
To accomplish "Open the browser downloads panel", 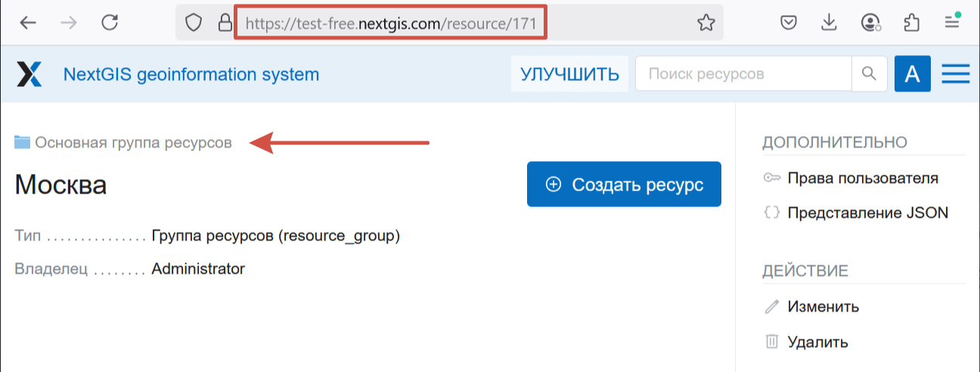I will pos(829,23).
